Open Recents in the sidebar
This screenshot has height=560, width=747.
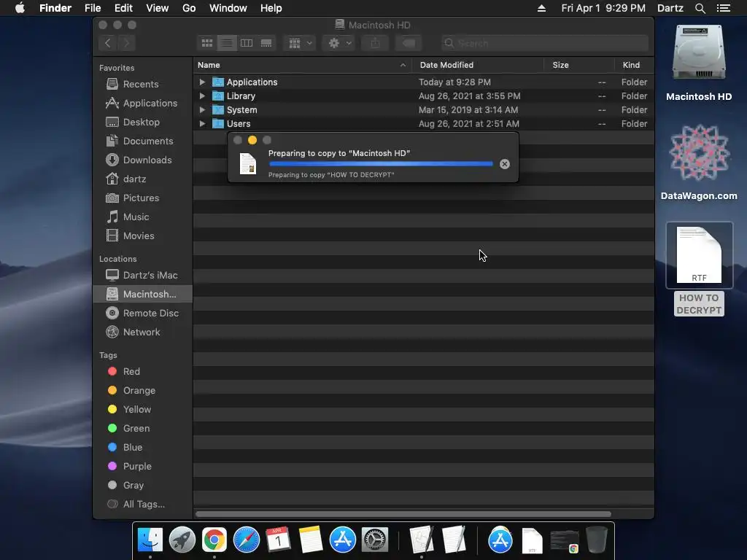[141, 84]
